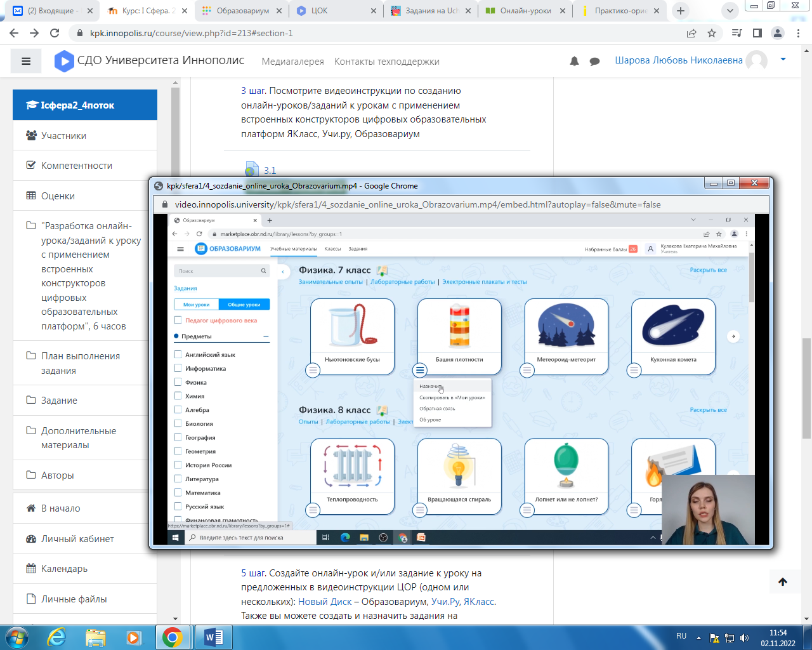Switch to the Онлайн-уроки tab
This screenshot has height=650, width=812.
(x=525, y=11)
